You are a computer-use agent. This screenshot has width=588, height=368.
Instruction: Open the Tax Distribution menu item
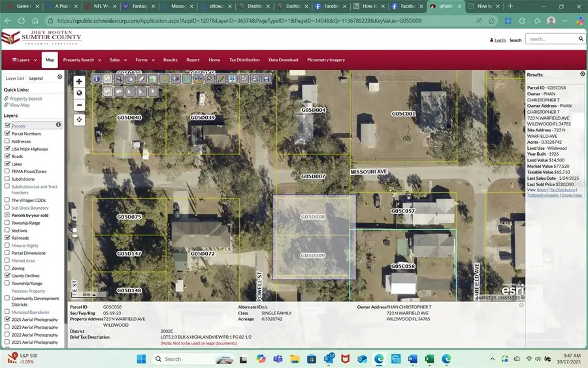pos(244,59)
